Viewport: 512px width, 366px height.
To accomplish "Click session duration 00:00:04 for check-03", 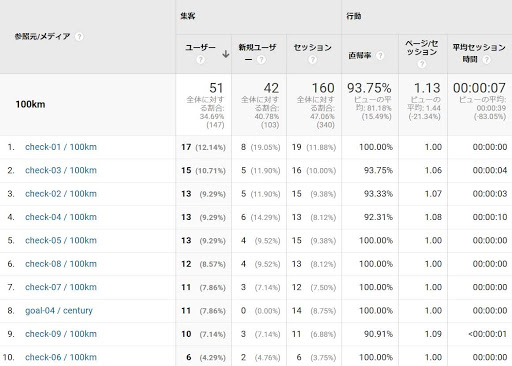I will tap(490, 170).
